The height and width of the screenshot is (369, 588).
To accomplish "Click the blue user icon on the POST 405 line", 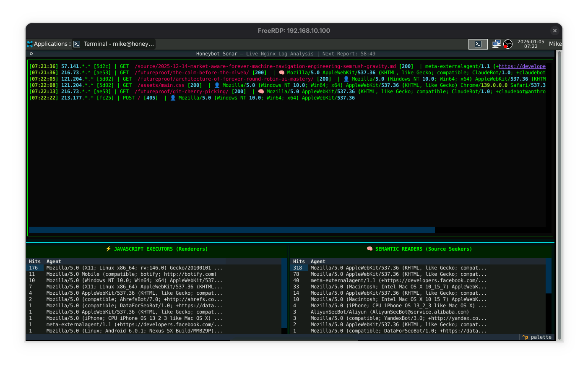I will (x=173, y=97).
